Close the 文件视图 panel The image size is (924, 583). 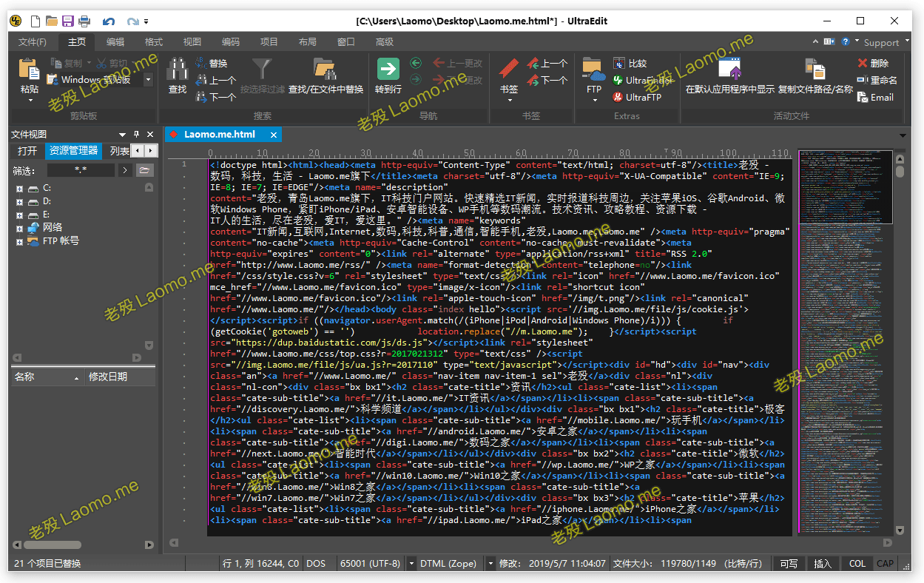[x=150, y=135]
